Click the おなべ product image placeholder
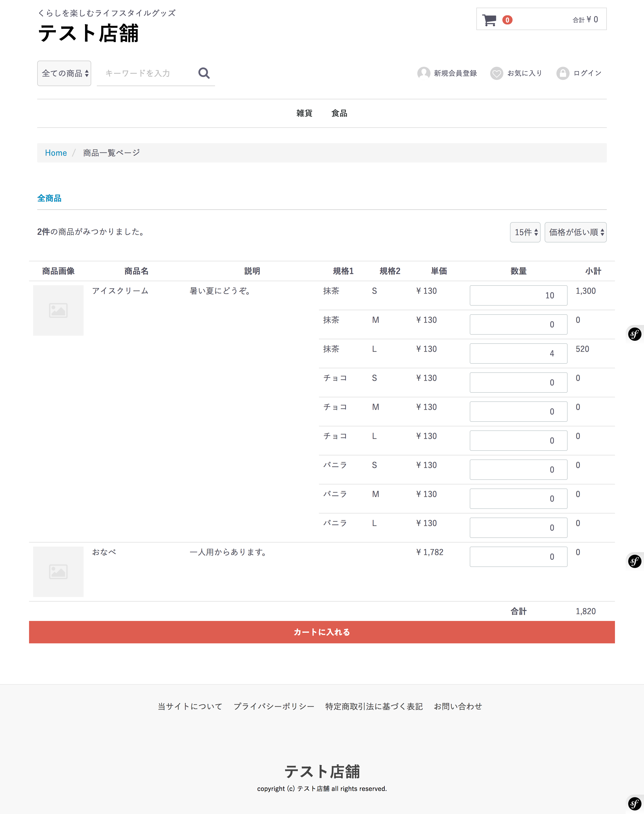 click(x=58, y=572)
